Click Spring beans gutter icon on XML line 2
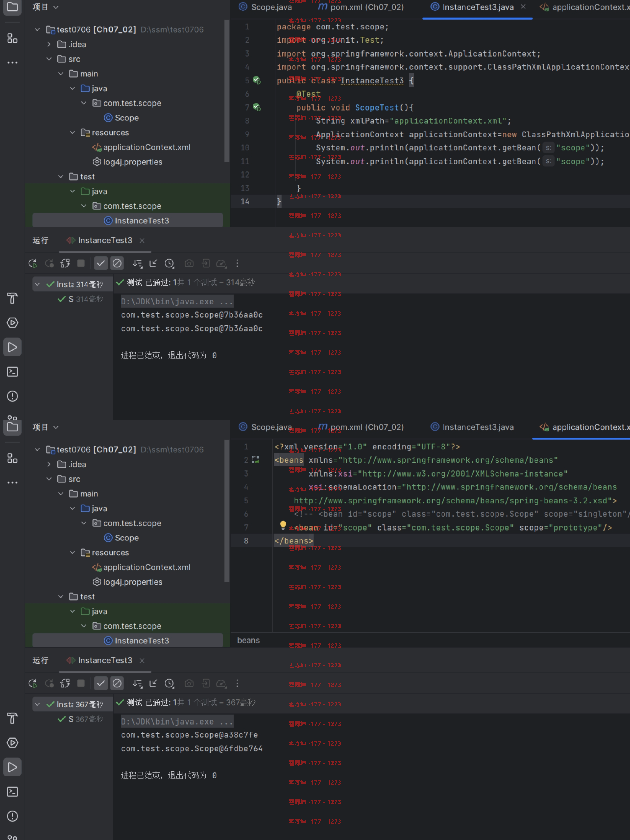 (x=256, y=460)
